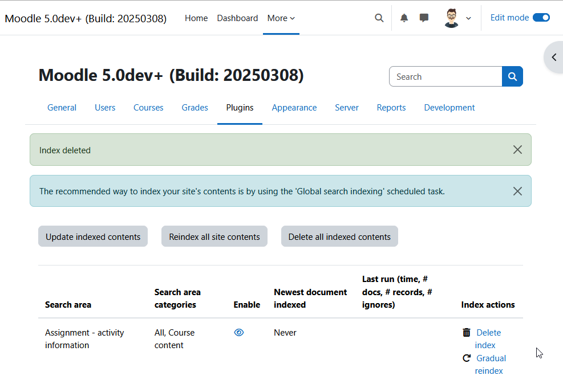Click 'Assignment - activity information' cell
The height and width of the screenshot is (392, 563).
click(x=84, y=338)
